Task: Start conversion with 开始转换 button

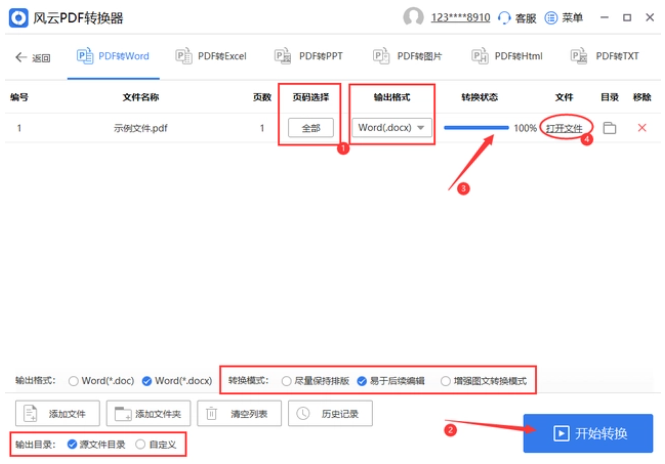Action: click(x=588, y=433)
